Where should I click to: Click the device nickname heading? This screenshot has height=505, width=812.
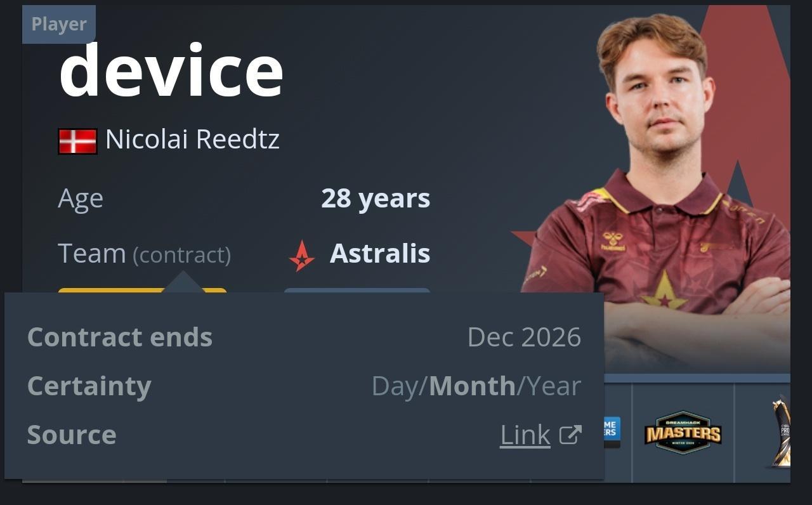[x=171, y=70]
